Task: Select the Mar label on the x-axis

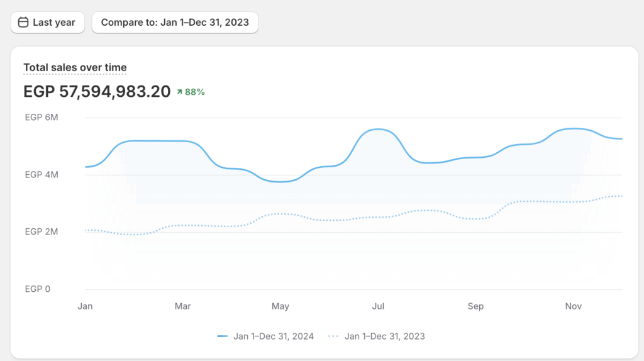Action: pyautogui.click(x=182, y=306)
